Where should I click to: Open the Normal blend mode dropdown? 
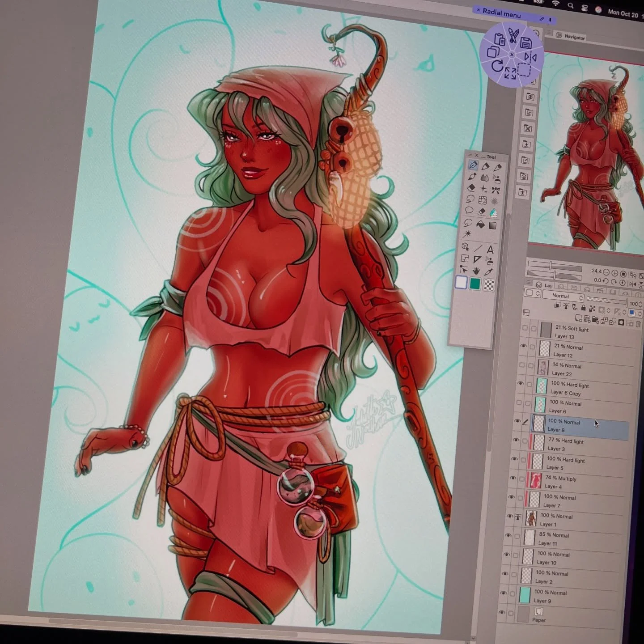tap(562, 297)
